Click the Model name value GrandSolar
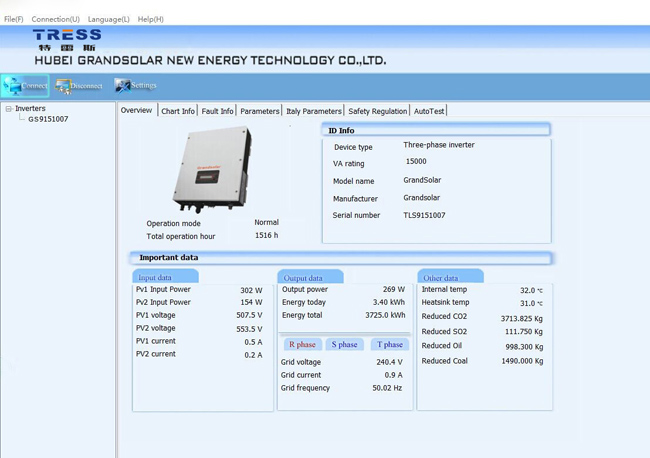650x458 pixels. pyautogui.click(x=422, y=180)
